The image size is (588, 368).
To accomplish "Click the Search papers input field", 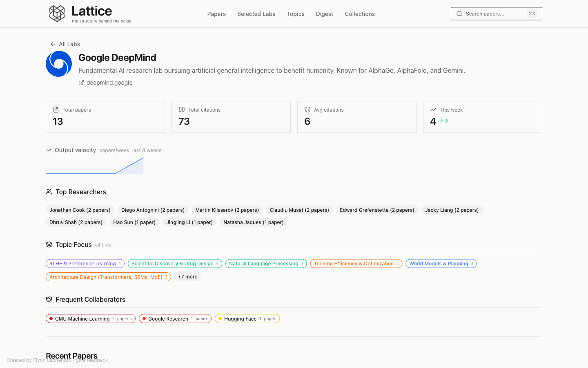I will click(496, 13).
